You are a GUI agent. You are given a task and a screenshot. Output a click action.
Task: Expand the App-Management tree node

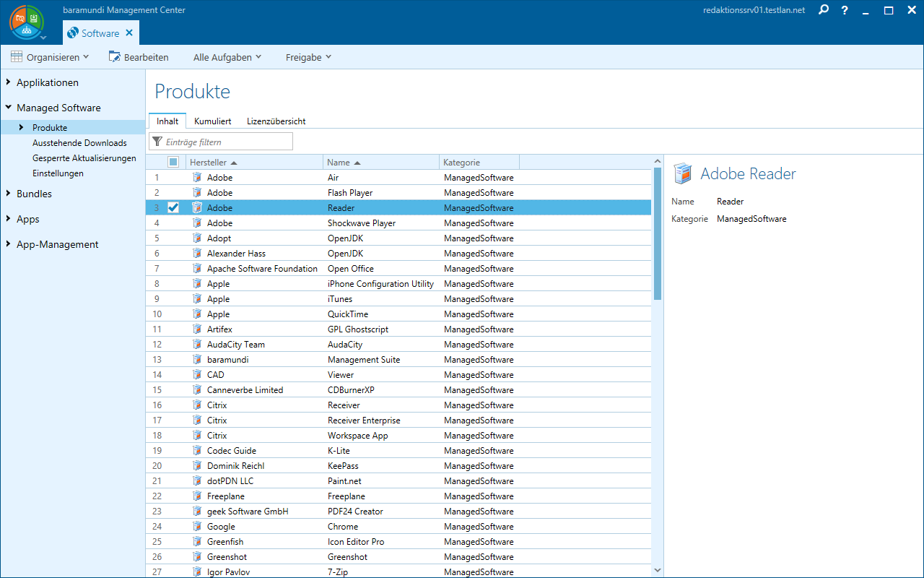pos(8,244)
